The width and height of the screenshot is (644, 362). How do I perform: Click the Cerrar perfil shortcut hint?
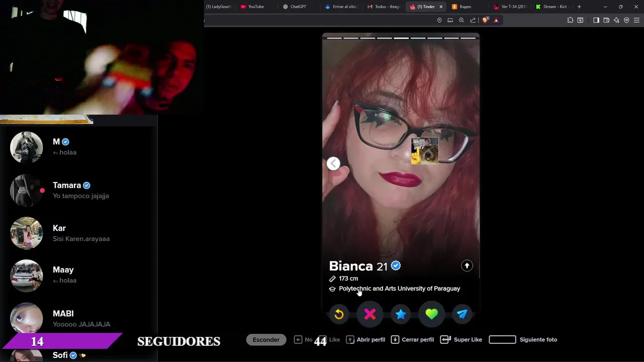[x=413, y=340]
